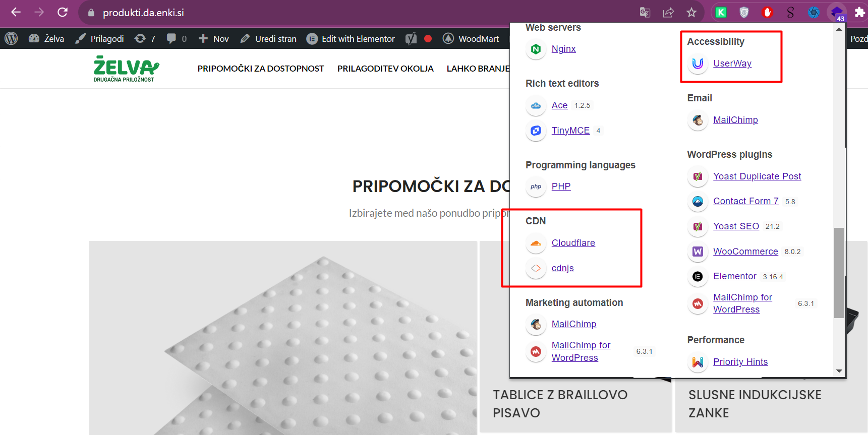Click the WooCommerce W icon
Screen dimensions: 868x435
[698, 252]
